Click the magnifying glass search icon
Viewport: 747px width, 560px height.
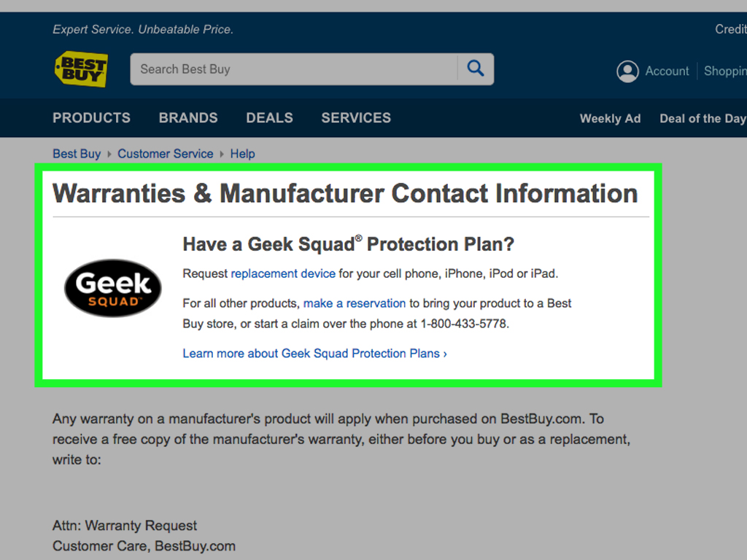click(476, 69)
